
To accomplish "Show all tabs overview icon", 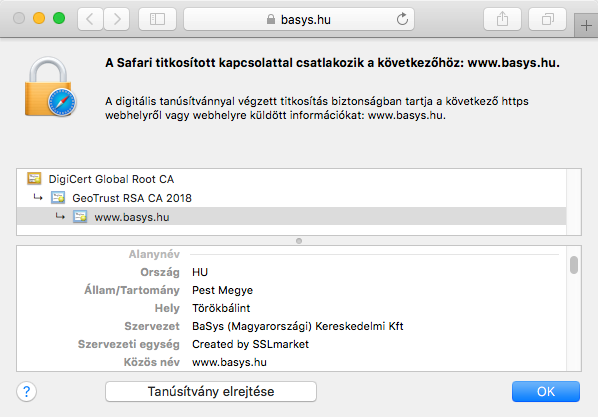I will (547, 19).
